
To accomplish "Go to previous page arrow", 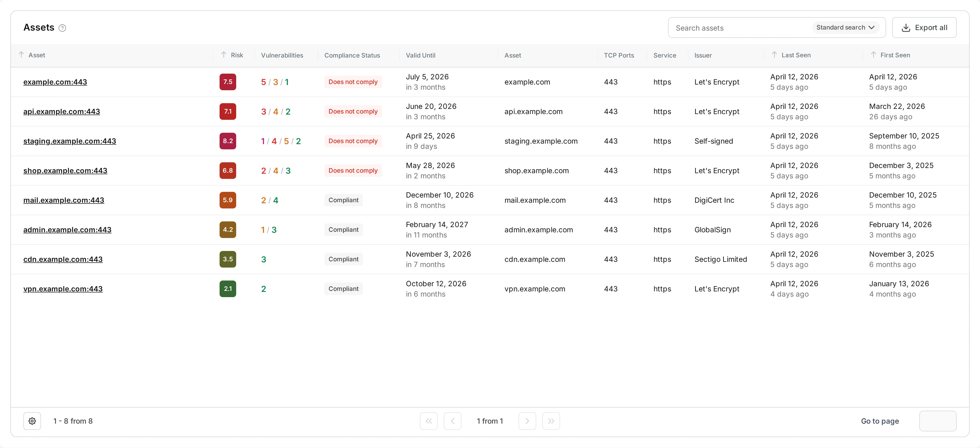I will tap(453, 421).
